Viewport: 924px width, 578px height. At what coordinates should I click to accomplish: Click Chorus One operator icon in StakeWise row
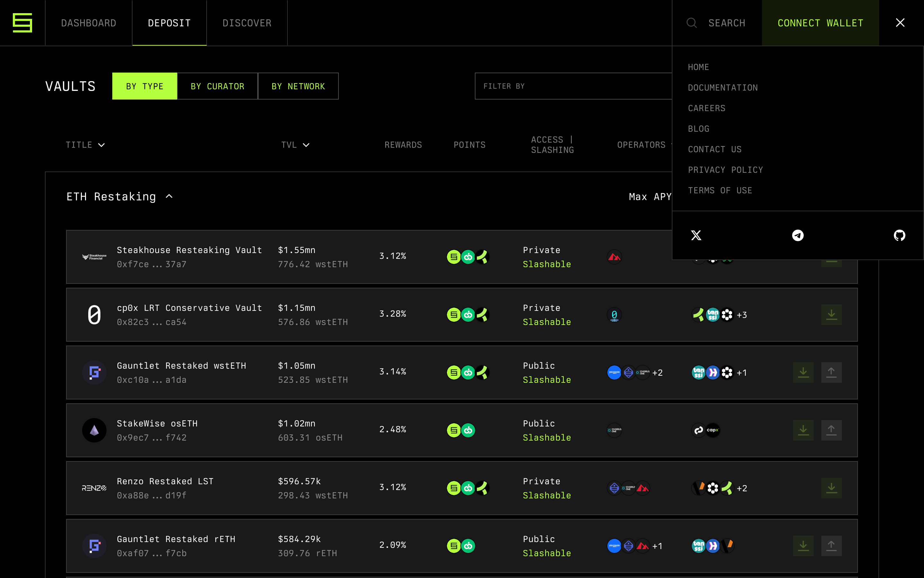614,430
